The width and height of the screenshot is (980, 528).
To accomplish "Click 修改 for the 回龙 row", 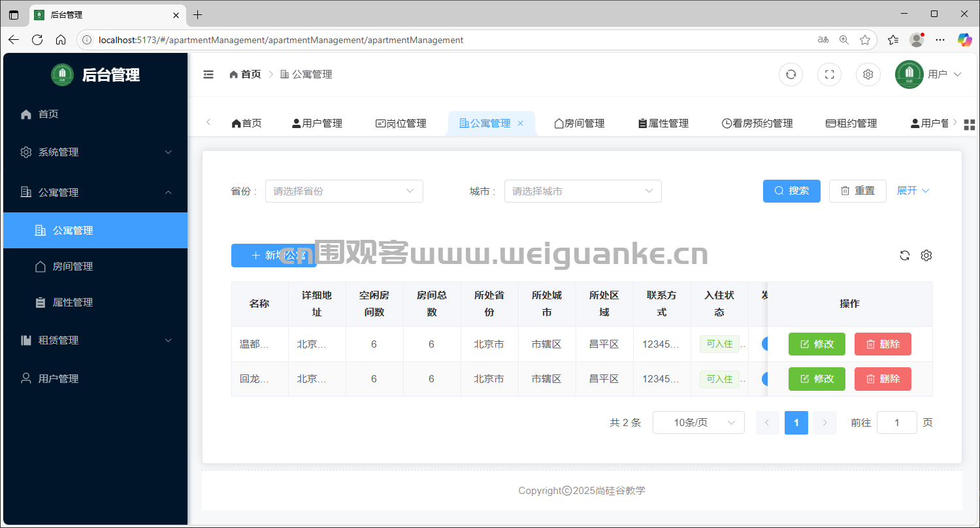I will pyautogui.click(x=817, y=379).
